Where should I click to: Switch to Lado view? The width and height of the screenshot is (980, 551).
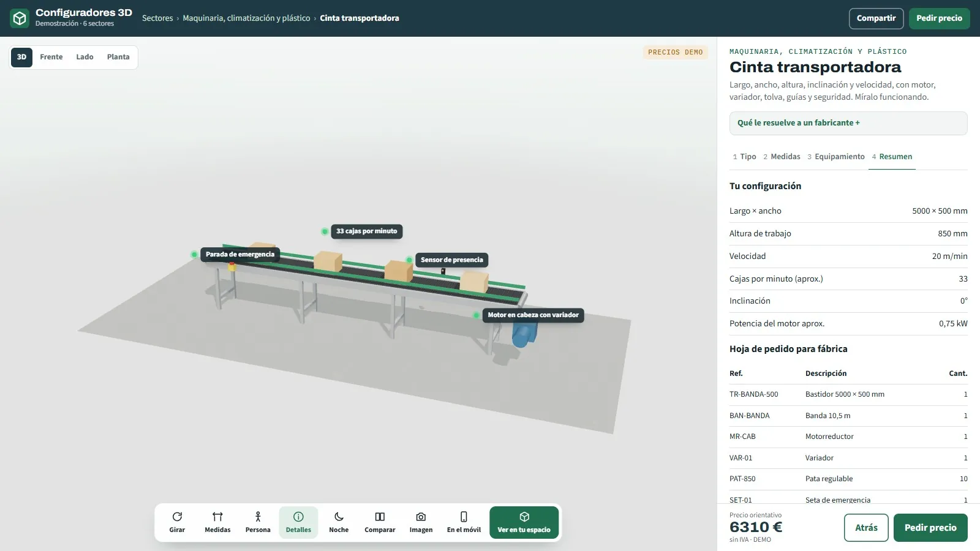[x=85, y=57]
